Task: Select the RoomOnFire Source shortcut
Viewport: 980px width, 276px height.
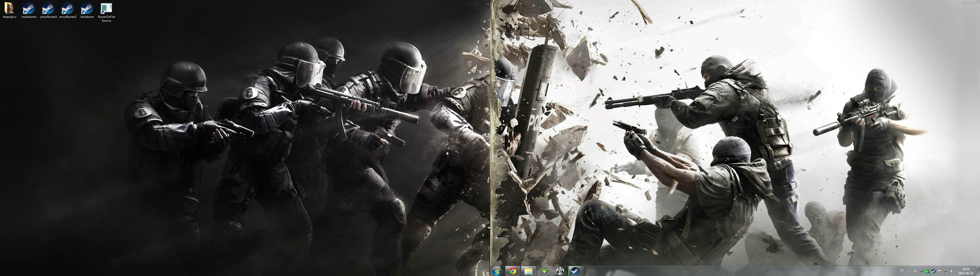Action: point(106,13)
